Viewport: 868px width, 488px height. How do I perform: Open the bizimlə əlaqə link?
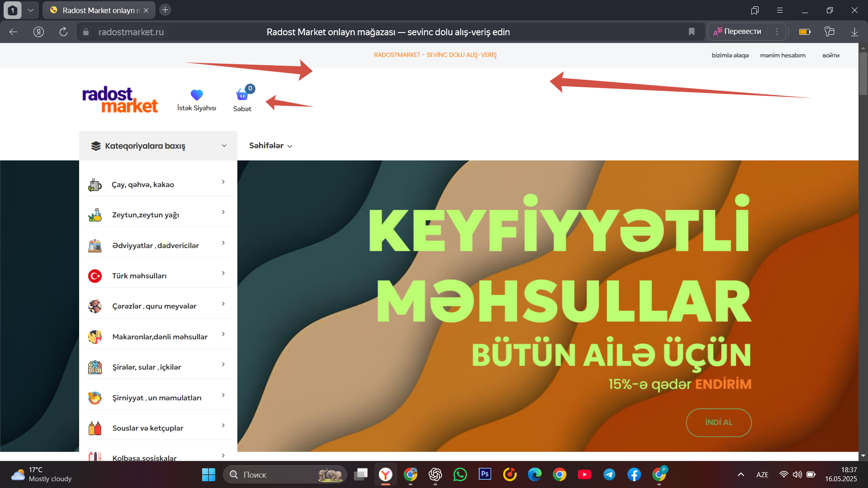click(730, 55)
